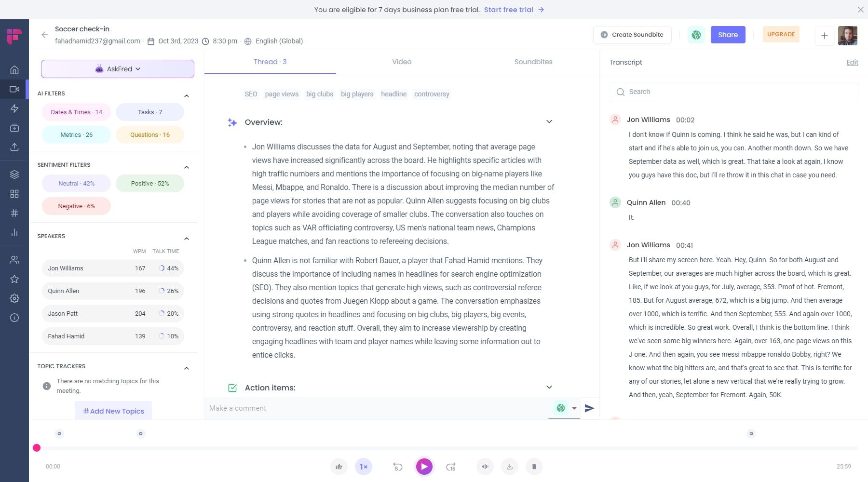Skip back 5 seconds in playback

[397, 467]
